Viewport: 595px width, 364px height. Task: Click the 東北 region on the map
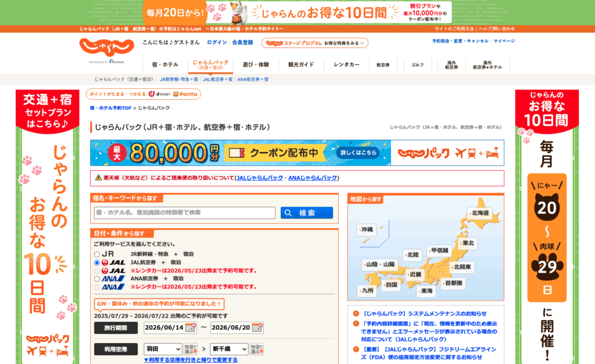tap(468, 243)
